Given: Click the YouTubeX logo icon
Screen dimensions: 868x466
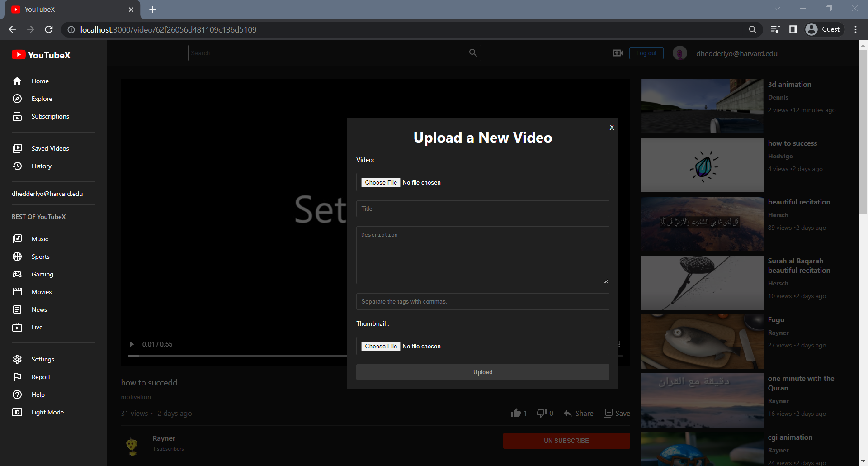Looking at the screenshot, I should tap(19, 55).
